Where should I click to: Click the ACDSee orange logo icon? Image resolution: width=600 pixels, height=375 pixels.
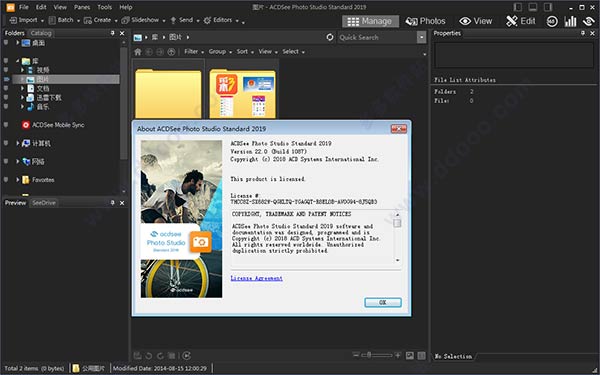point(10,7)
